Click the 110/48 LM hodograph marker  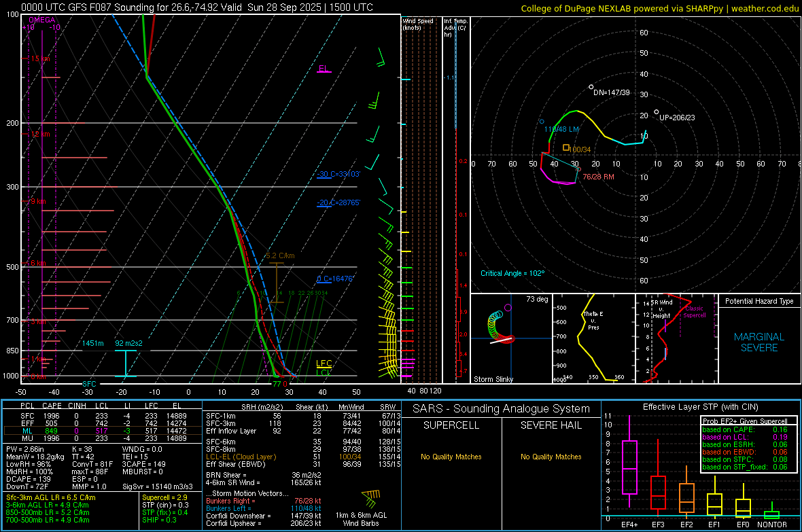click(542, 122)
